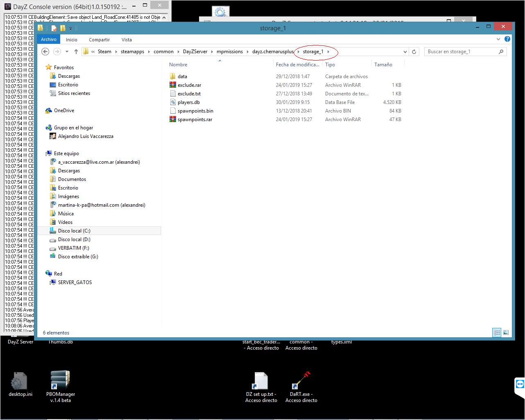Image resolution: width=525 pixels, height=420 pixels.
Task: Open SERVER_GATOS network computer
Action: (x=75, y=282)
